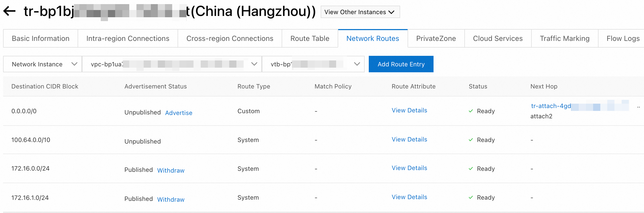Viewport: 644px width, 213px height.
Task: View Details for the 100.64.0.0/10 route
Action: 409,139
